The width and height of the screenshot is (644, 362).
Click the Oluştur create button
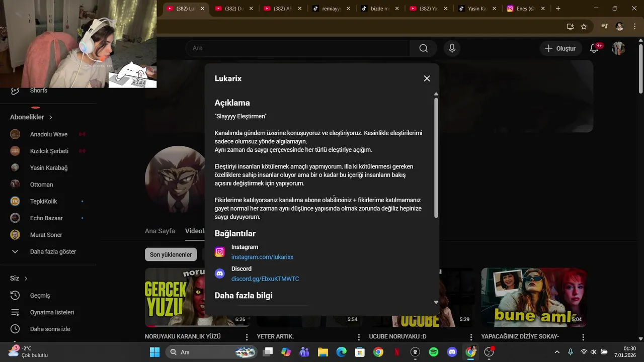click(560, 48)
